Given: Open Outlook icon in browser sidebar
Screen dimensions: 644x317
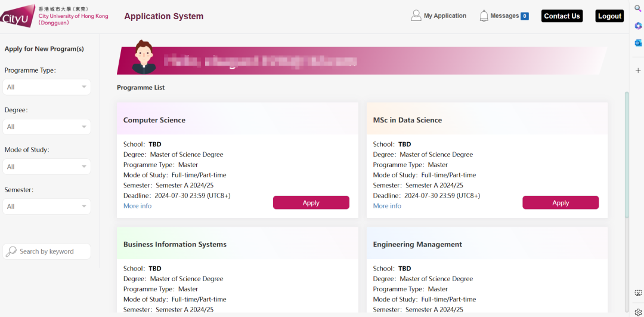Looking at the screenshot, I should click(638, 43).
